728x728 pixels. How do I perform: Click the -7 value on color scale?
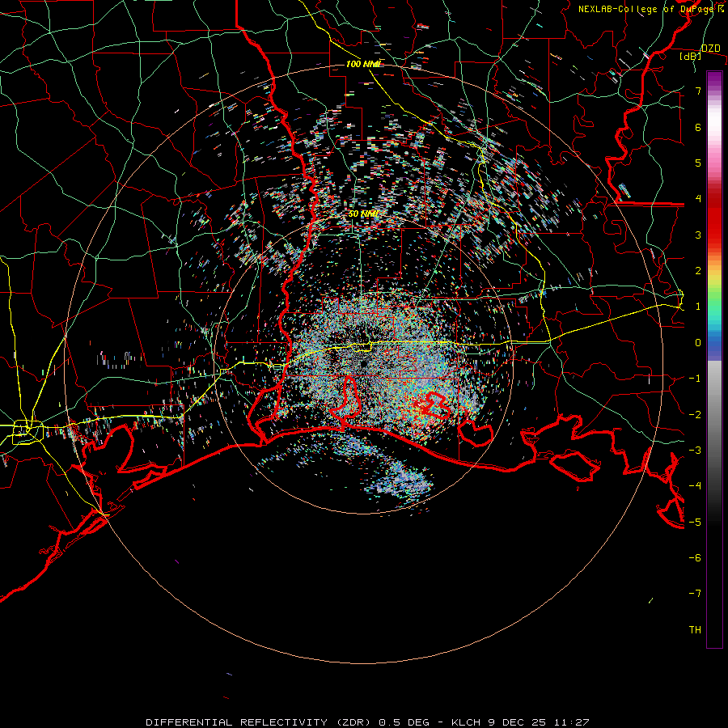pyautogui.click(x=695, y=594)
